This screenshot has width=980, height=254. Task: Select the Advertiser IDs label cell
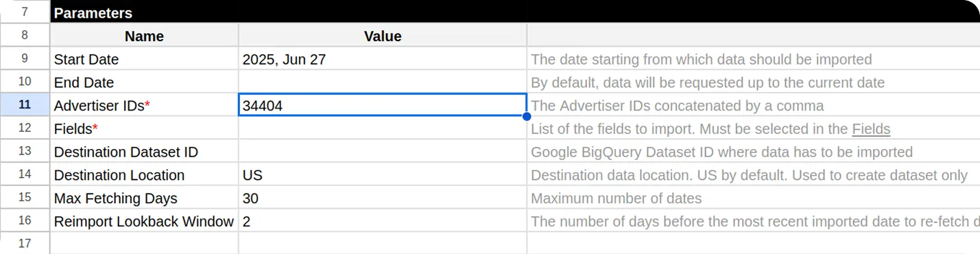[144, 106]
